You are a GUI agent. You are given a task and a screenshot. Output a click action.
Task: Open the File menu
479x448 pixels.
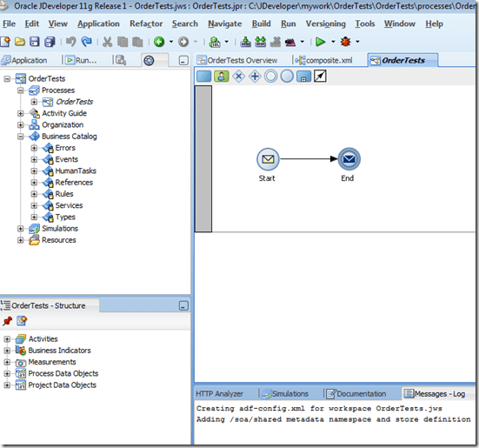tap(9, 23)
